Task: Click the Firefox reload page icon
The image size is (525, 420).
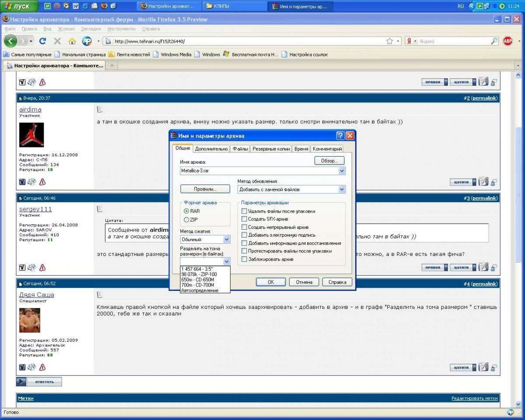Action: (x=42, y=41)
